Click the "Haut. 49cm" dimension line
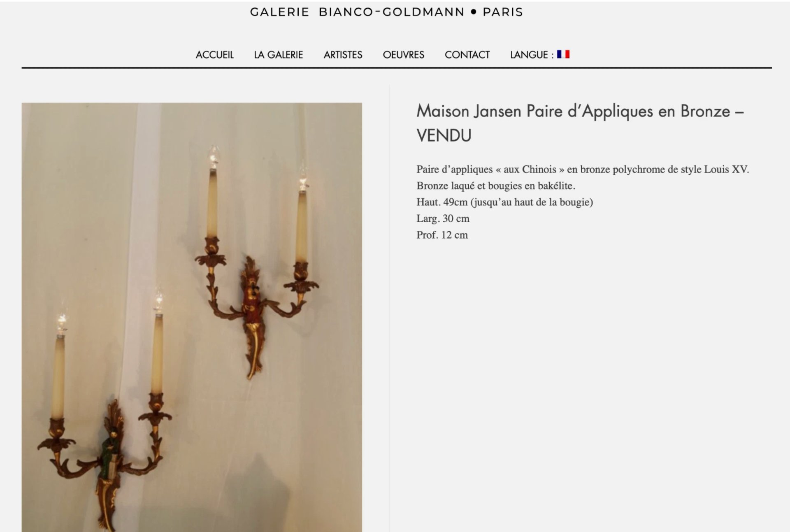Image resolution: width=790 pixels, height=532 pixels. [x=504, y=202]
